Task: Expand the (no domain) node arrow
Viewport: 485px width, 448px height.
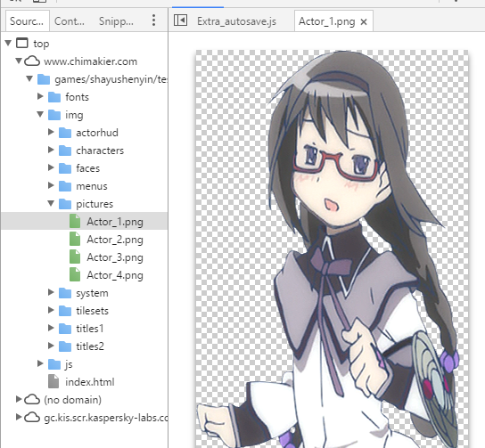Action: click(x=19, y=399)
